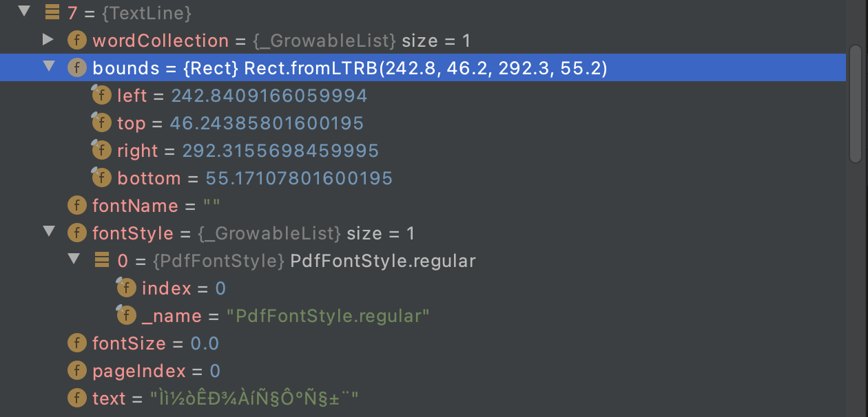
Task: Click the field icon next to _name
Action: [x=126, y=315]
